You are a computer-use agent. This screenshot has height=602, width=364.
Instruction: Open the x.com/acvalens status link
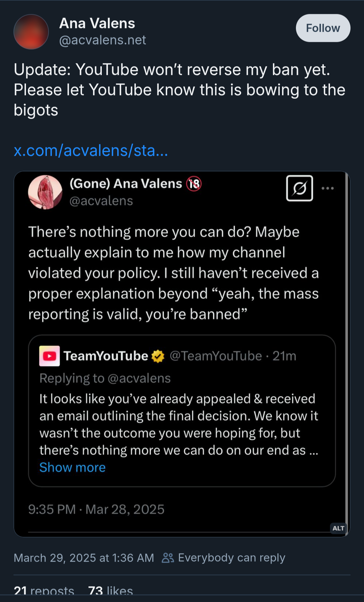pyautogui.click(x=91, y=150)
